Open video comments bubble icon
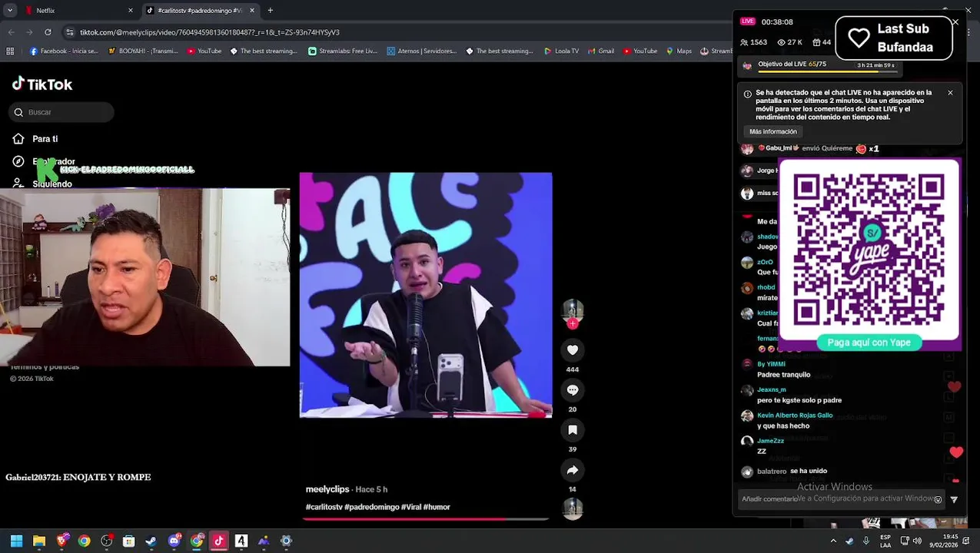980x553 pixels. [573, 390]
